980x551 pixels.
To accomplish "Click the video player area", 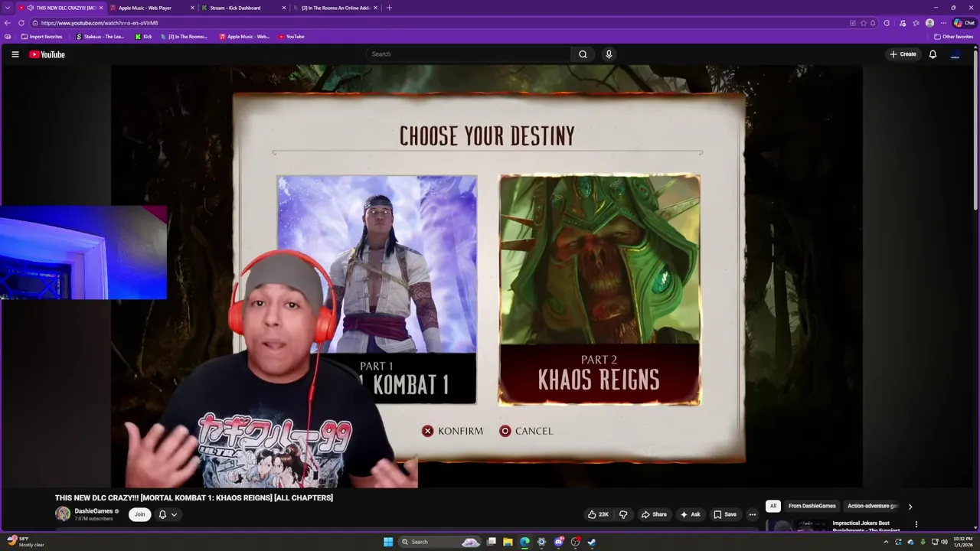I will (x=487, y=275).
